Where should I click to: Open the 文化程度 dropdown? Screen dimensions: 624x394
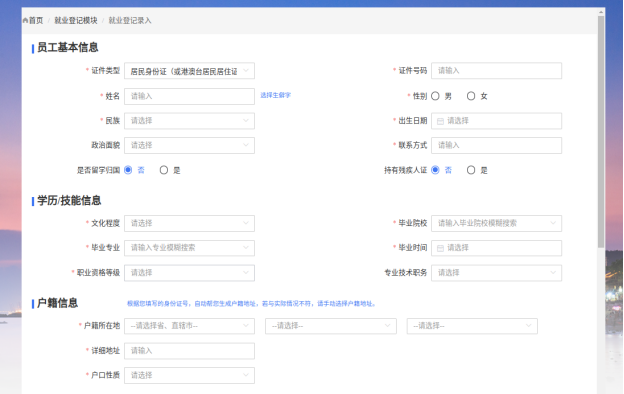click(x=189, y=223)
